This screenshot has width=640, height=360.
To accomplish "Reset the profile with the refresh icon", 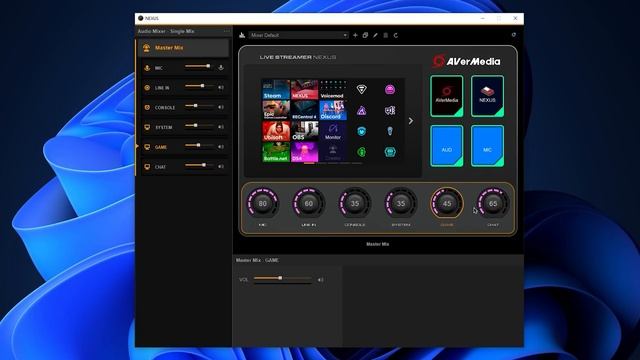I will (x=396, y=36).
